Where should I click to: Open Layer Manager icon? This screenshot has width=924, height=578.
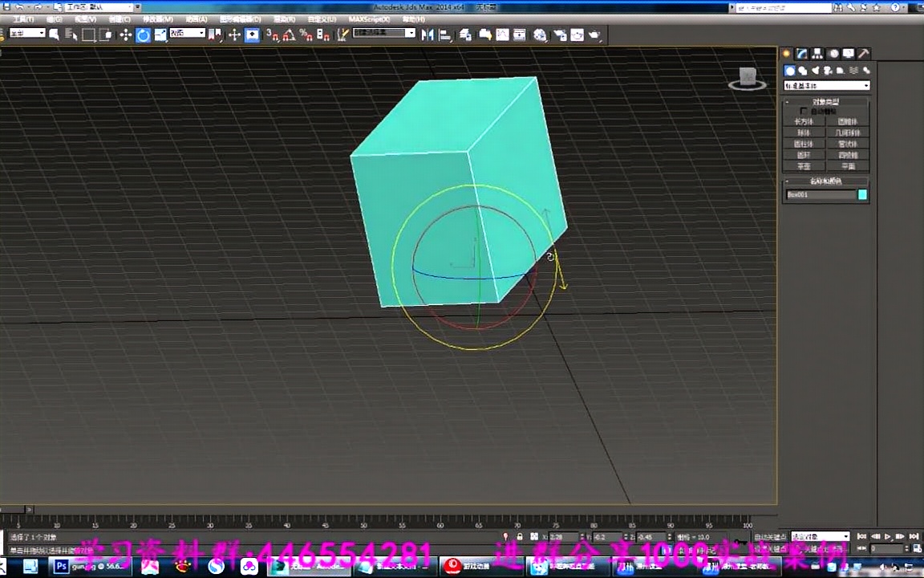tap(465, 35)
